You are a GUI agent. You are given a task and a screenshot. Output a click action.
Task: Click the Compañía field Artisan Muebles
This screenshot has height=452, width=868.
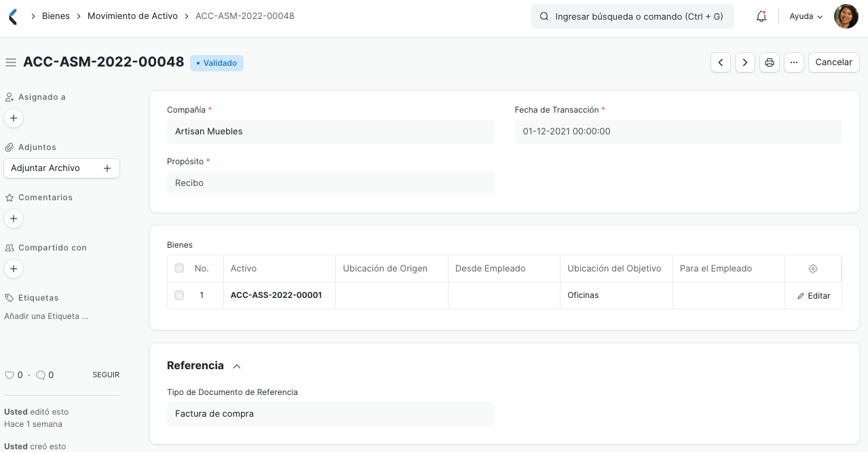tap(331, 132)
